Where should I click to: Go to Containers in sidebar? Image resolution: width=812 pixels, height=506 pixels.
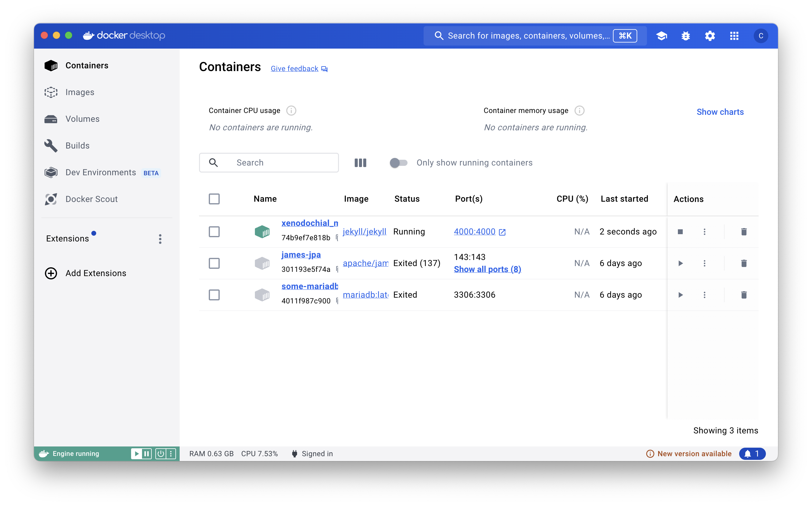106,66
